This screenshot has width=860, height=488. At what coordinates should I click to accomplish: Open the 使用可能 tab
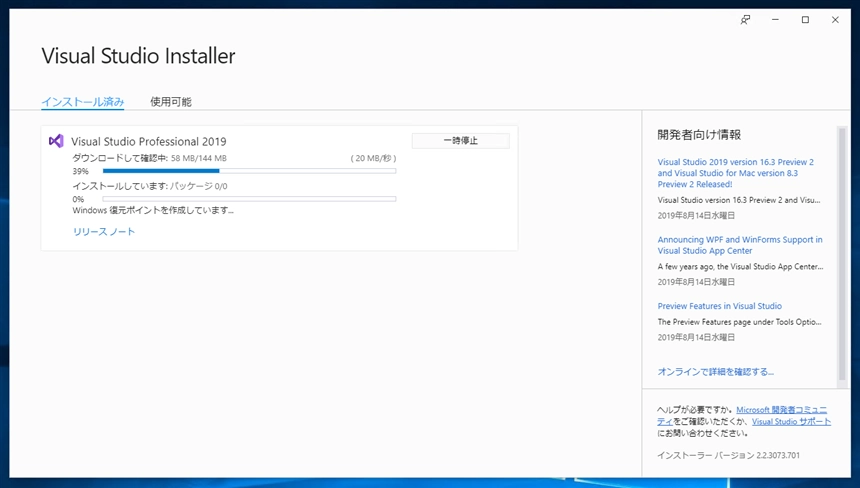[171, 102]
